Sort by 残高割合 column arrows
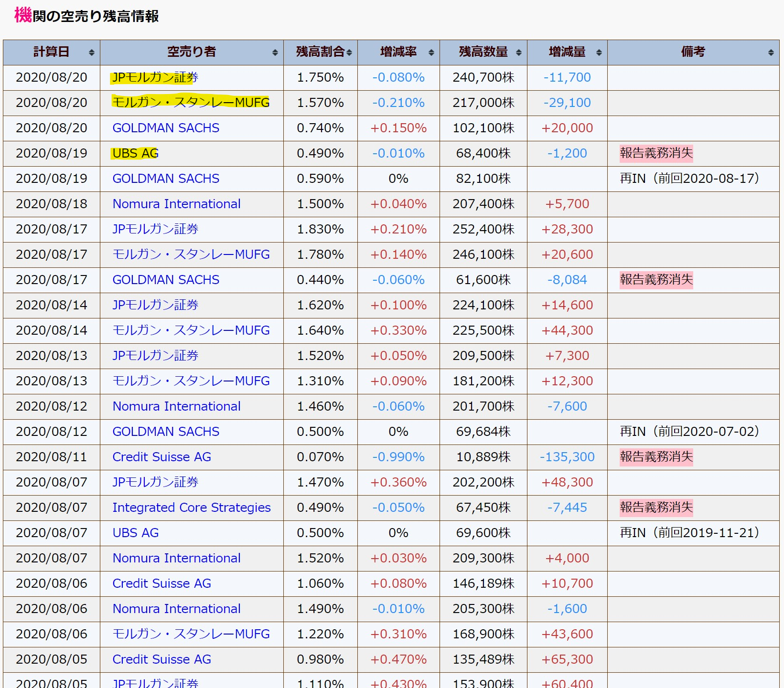Screen dimensions: 784x688 [x=349, y=53]
